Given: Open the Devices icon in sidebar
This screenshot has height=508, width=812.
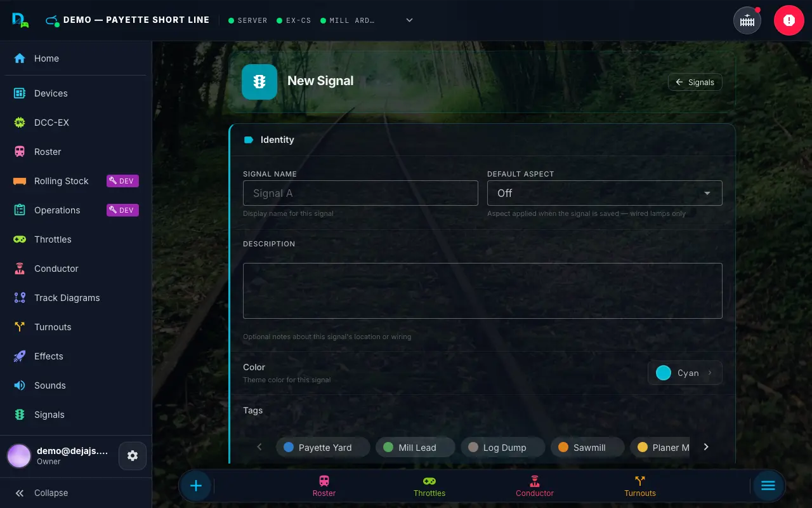Looking at the screenshot, I should pyautogui.click(x=20, y=93).
